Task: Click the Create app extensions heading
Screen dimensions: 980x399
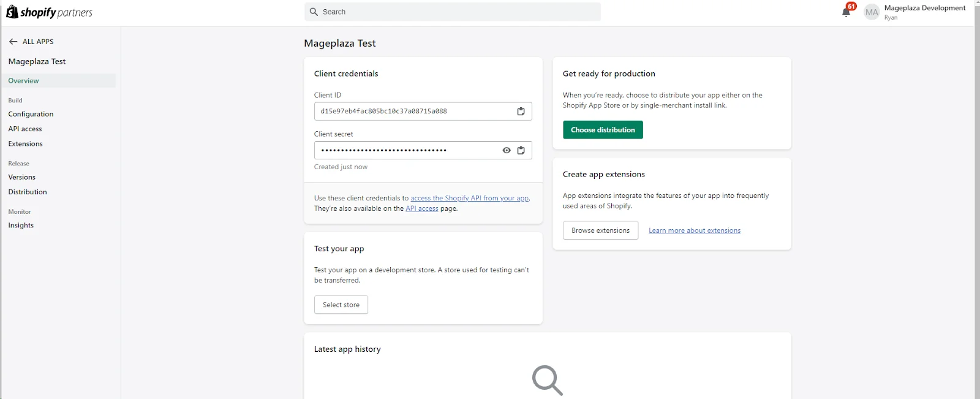Action: (x=604, y=174)
